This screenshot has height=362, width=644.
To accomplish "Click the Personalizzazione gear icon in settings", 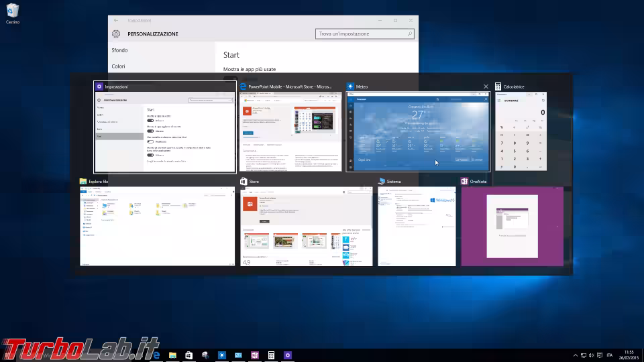I will tap(116, 34).
